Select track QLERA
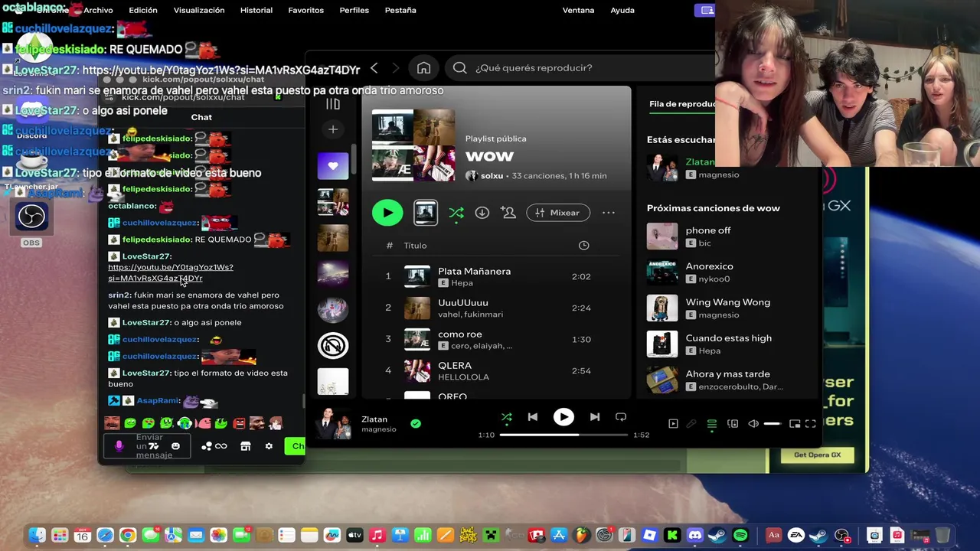This screenshot has height=551, width=980. (x=496, y=370)
